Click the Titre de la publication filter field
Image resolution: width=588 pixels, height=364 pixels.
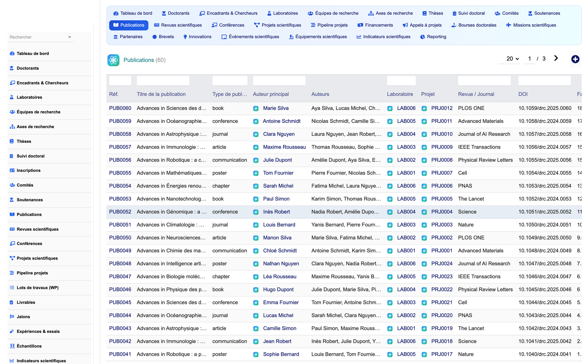(163, 81)
